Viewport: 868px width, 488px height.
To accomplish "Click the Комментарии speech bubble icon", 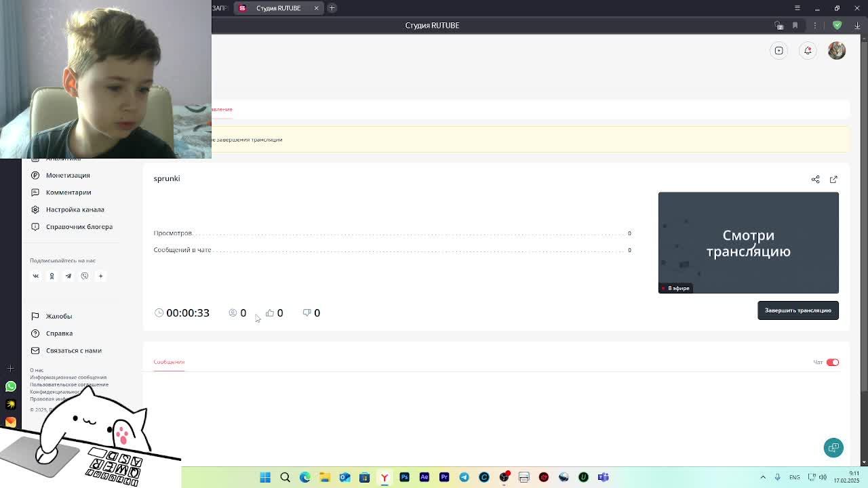I will [x=35, y=192].
